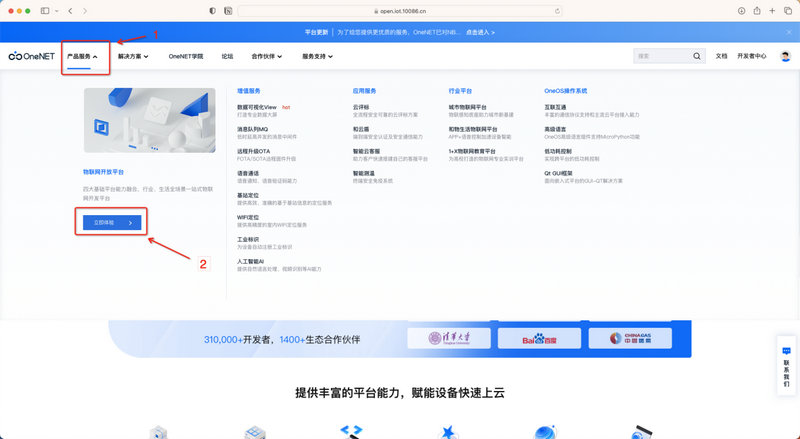Show Safari downloads

(741, 11)
